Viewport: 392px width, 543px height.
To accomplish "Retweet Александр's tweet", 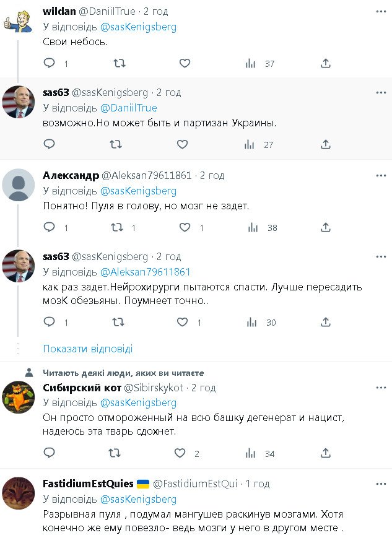I will [x=116, y=228].
